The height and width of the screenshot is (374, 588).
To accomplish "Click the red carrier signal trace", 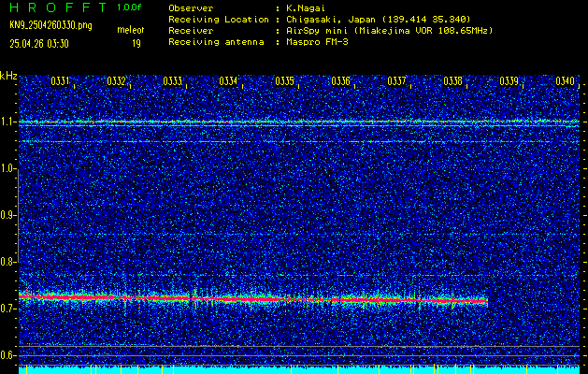I will pyautogui.click(x=253, y=299).
